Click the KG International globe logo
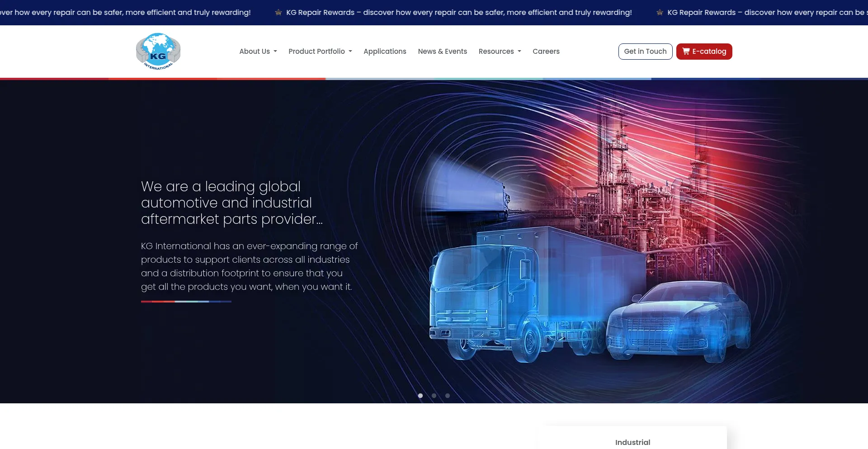 [158, 51]
